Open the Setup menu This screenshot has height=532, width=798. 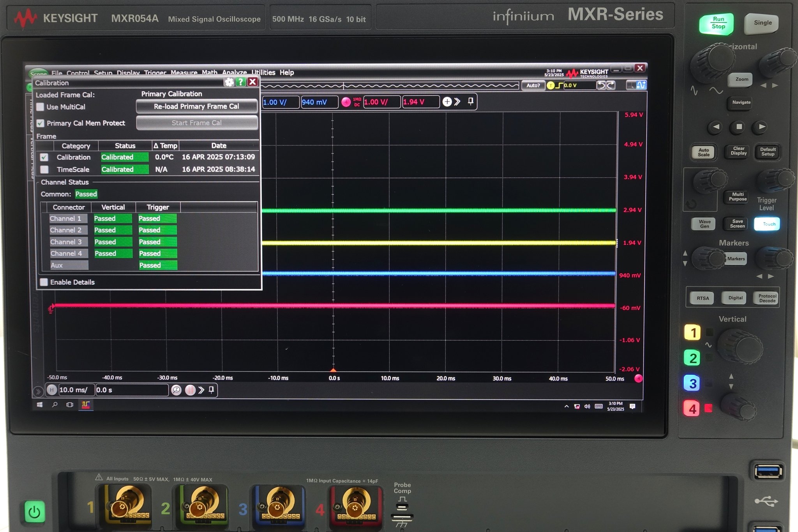tap(103, 73)
